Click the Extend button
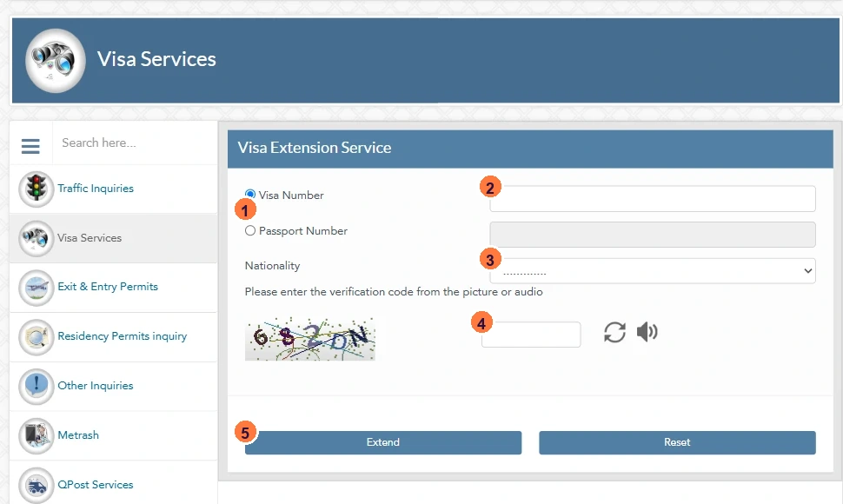This screenshot has width=843, height=504. click(x=383, y=442)
